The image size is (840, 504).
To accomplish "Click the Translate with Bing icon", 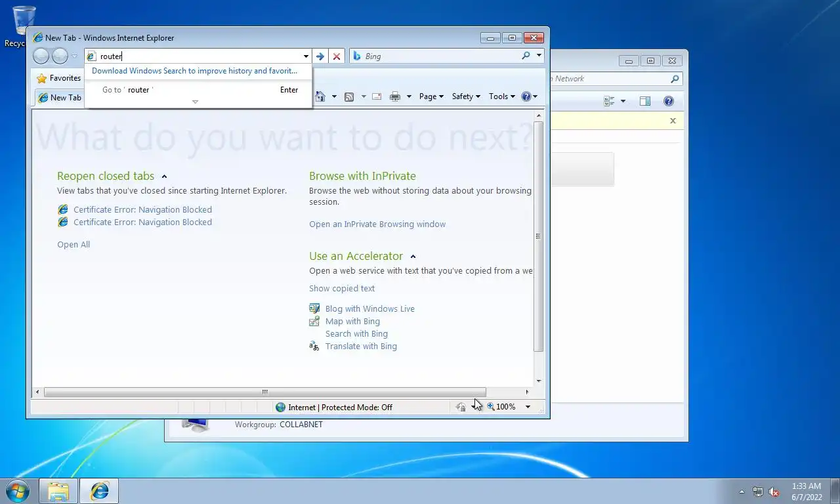I will click(x=314, y=346).
